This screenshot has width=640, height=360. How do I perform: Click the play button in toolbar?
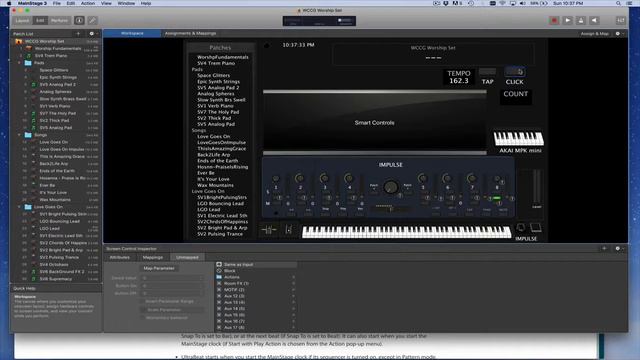[x=567, y=20]
